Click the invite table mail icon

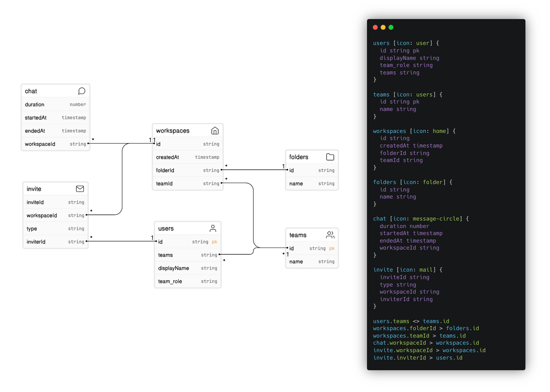80,189
